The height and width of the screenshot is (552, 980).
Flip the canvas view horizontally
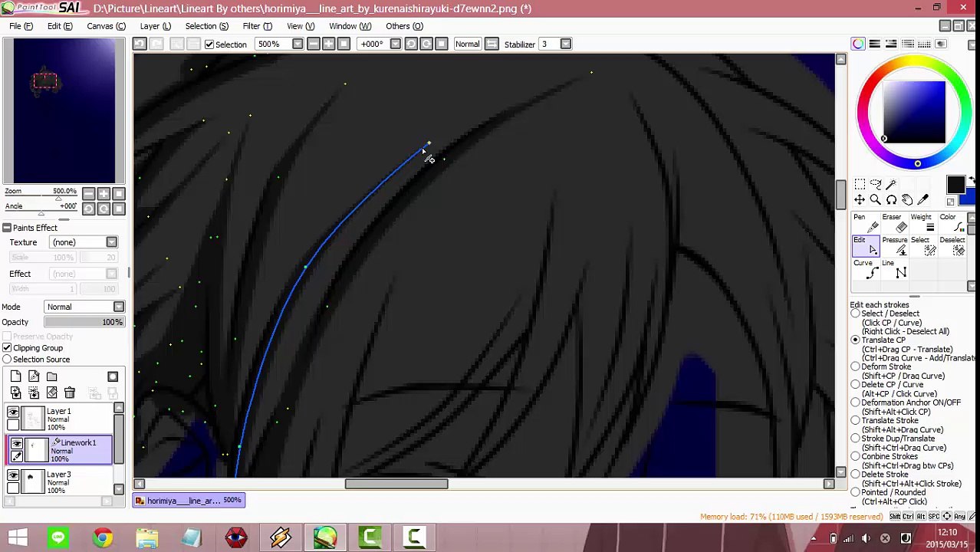(x=492, y=44)
